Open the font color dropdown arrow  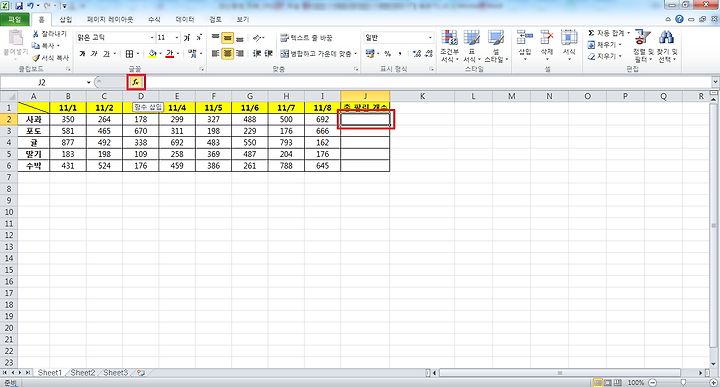(x=178, y=54)
